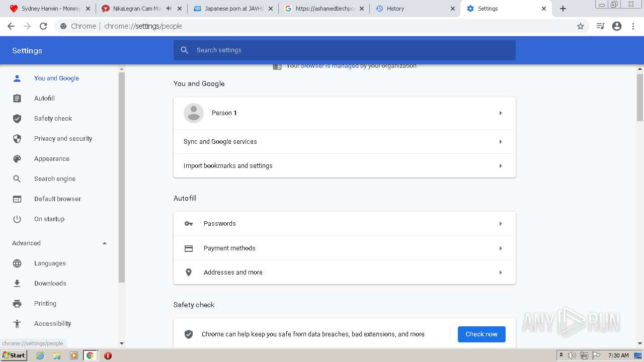The width and height of the screenshot is (644, 362).
Task: Collapse the Advanced section arrow
Action: 105,243
